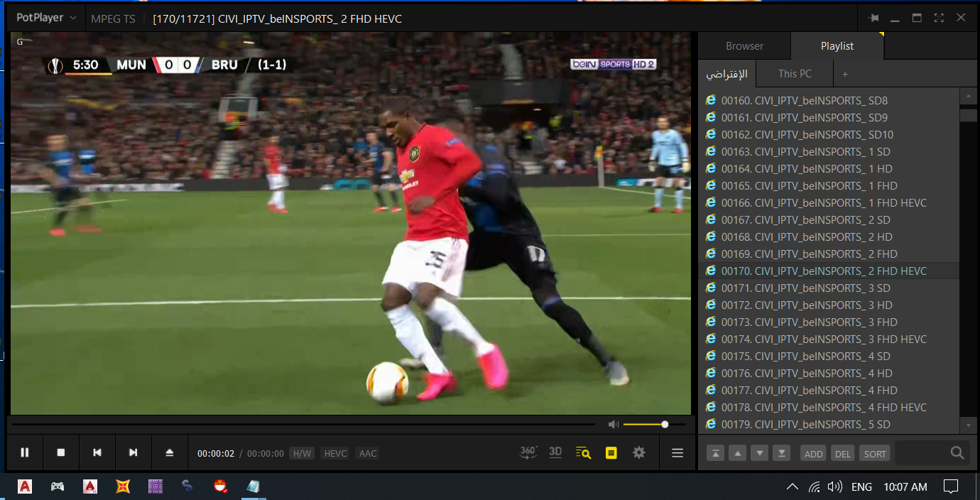Move selected item to top of playlist
The width and height of the screenshot is (980, 500).
[715, 453]
